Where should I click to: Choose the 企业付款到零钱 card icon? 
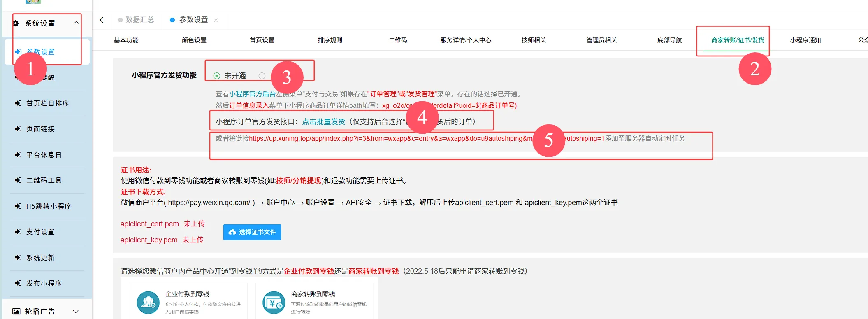point(148,303)
